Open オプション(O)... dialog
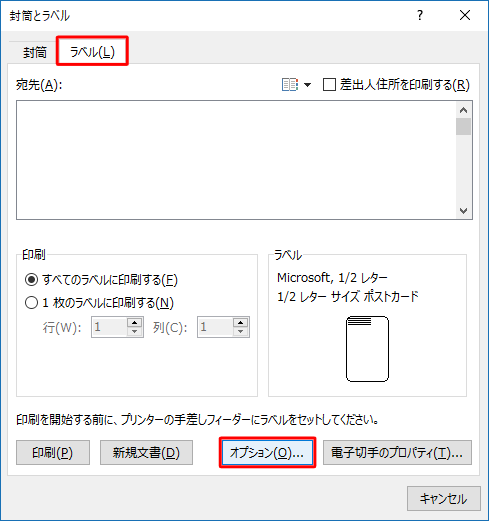This screenshot has height=521, width=489. click(x=267, y=453)
